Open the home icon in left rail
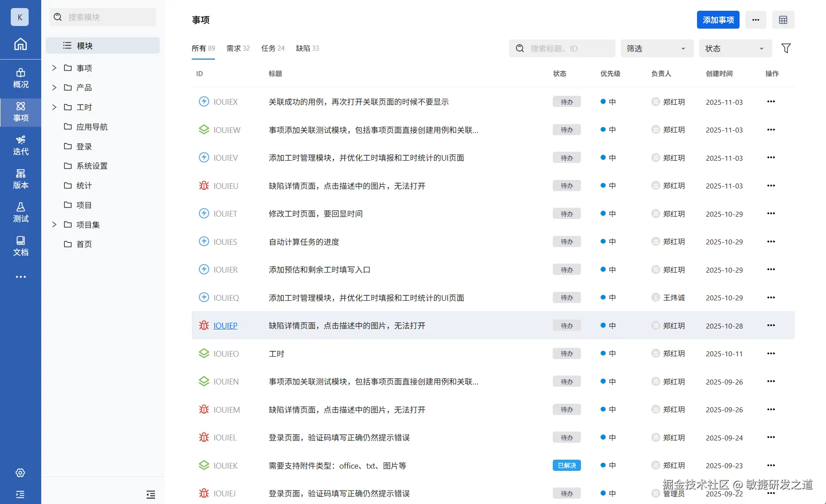826x504 pixels. point(20,44)
